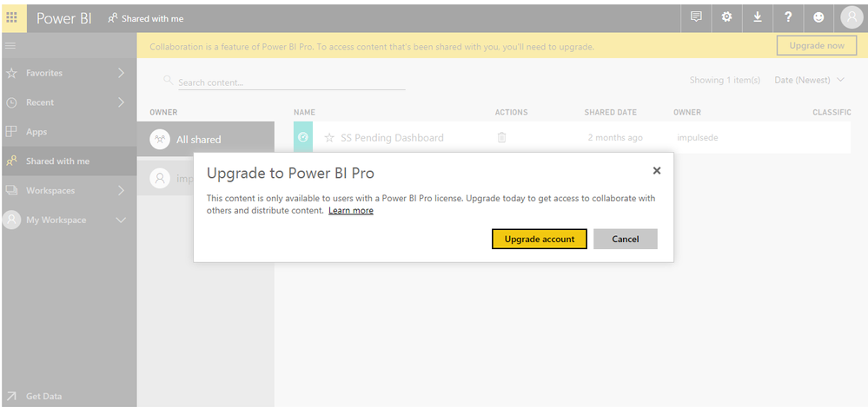The image size is (868, 414).
Task: Expand the Workspaces flyout chevron
Action: 122,191
